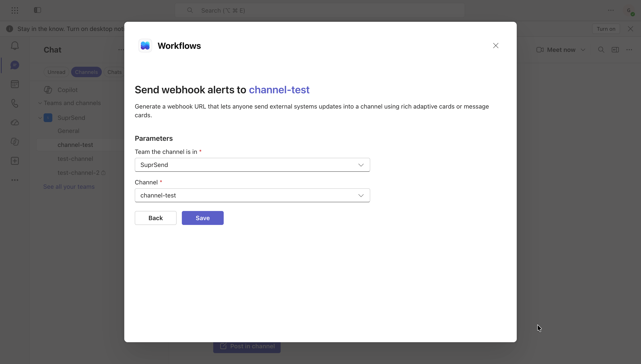This screenshot has width=641, height=364.
Task: Open channel more options ellipsis
Action: click(629, 50)
